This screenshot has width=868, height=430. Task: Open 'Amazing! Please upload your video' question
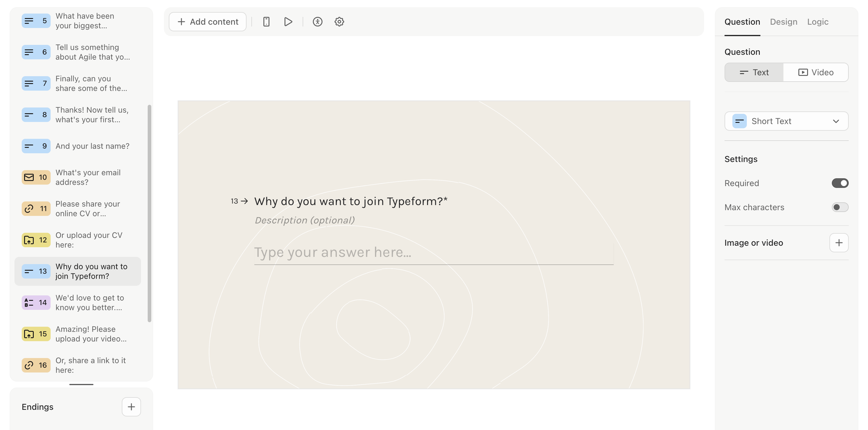[x=91, y=334]
